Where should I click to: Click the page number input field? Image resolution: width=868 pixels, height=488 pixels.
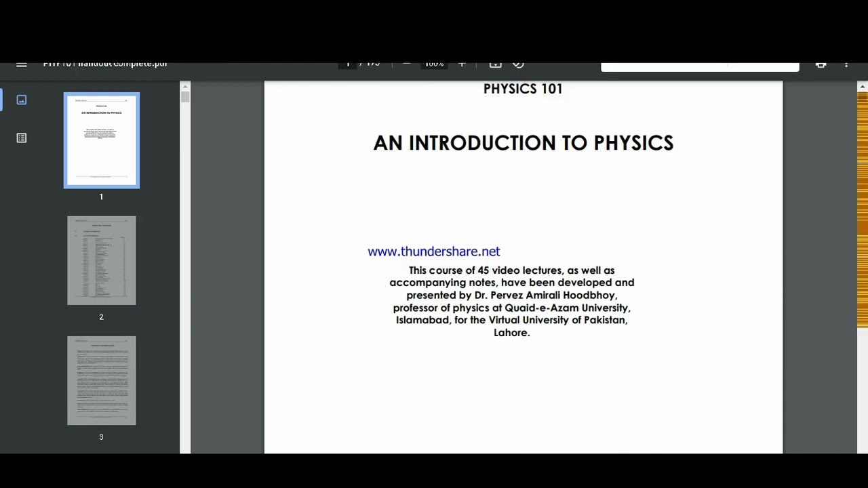click(347, 65)
